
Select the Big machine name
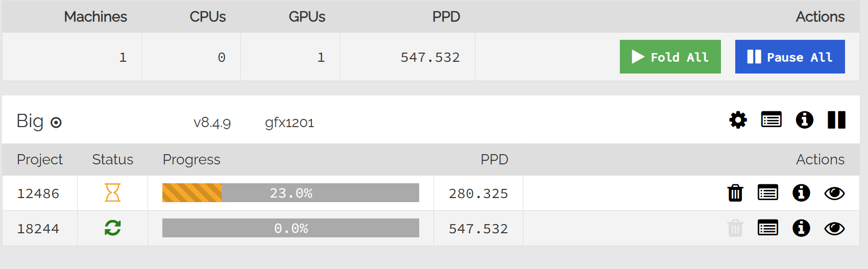click(x=30, y=121)
